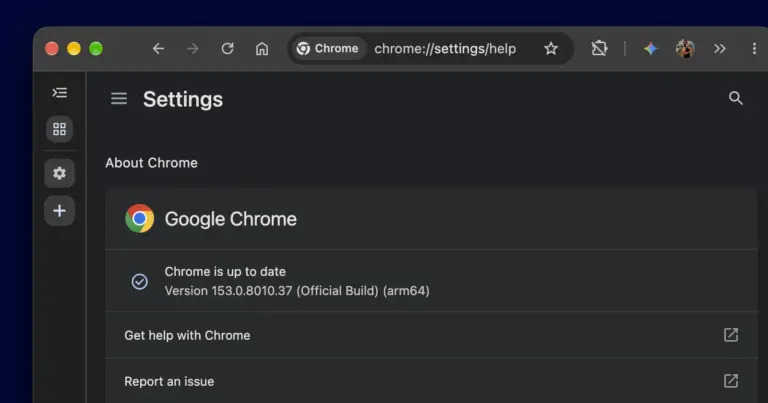The height and width of the screenshot is (403, 768).
Task: Go back with the back arrow
Action: pyautogui.click(x=158, y=48)
